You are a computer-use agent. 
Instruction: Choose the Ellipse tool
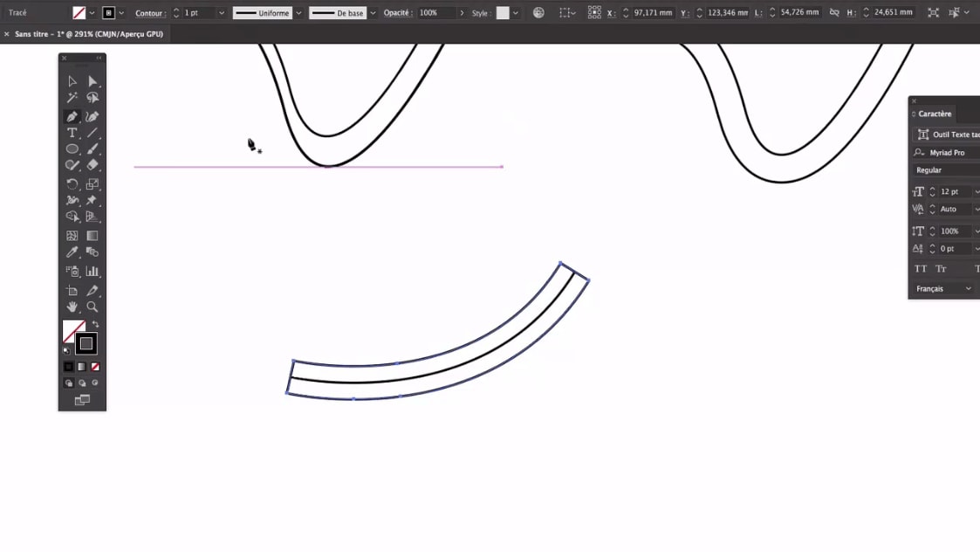point(72,149)
